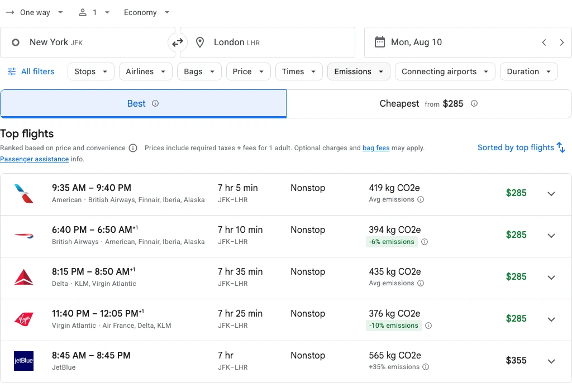
Task: Expand the 8:45 AM JetBlue flight details
Action: [551, 361]
